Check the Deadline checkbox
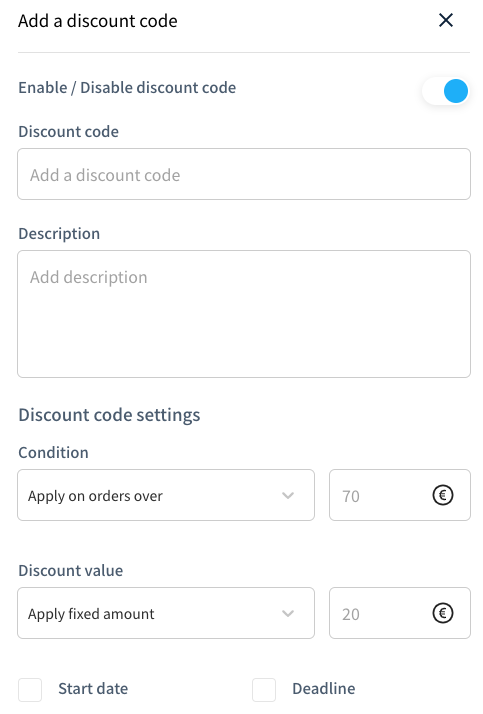Screen dimensions: 483x714 [264, 689]
